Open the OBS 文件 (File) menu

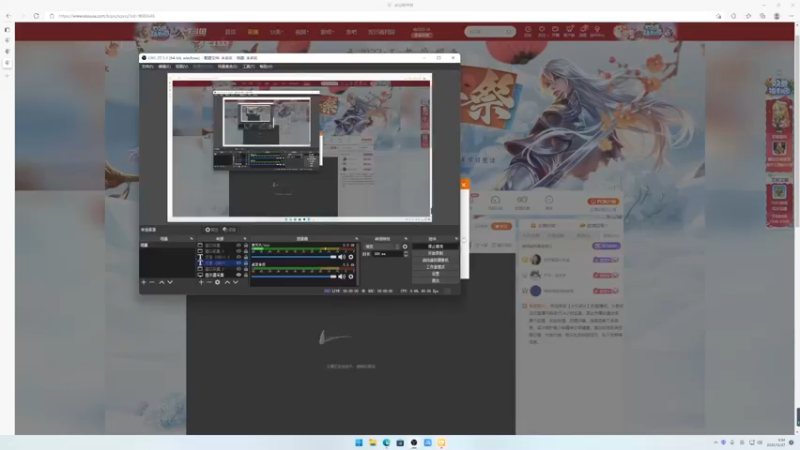click(147, 66)
